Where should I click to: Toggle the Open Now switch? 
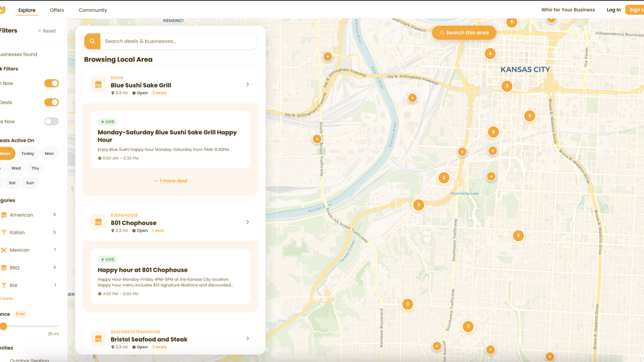(x=51, y=84)
